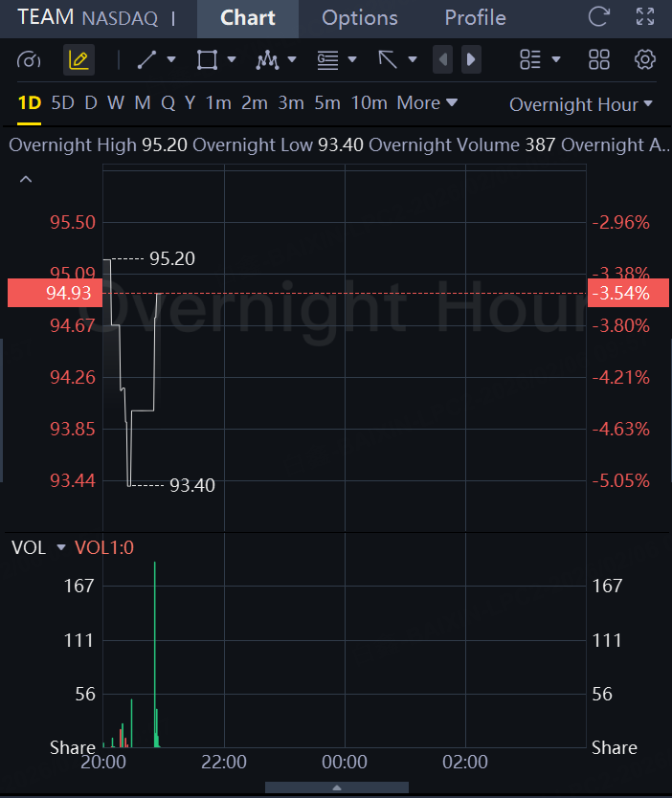This screenshot has width=672, height=798.
Task: Expand the Overnight Hour session dropdown
Action: point(581,104)
